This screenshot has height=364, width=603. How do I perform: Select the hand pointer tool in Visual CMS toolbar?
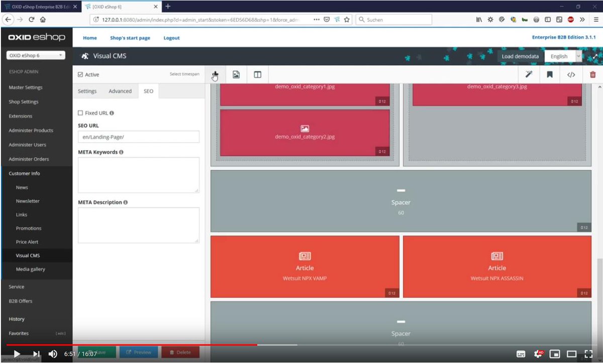[215, 74]
